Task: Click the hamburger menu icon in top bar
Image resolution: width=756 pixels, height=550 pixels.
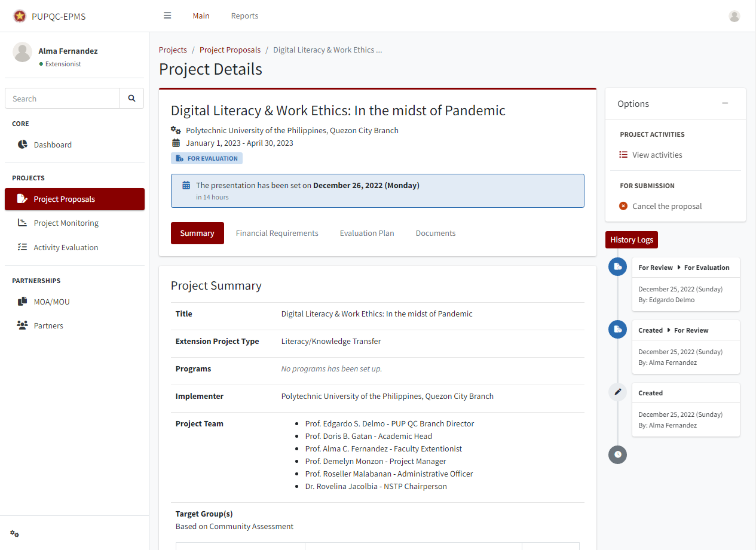Action: [167, 16]
